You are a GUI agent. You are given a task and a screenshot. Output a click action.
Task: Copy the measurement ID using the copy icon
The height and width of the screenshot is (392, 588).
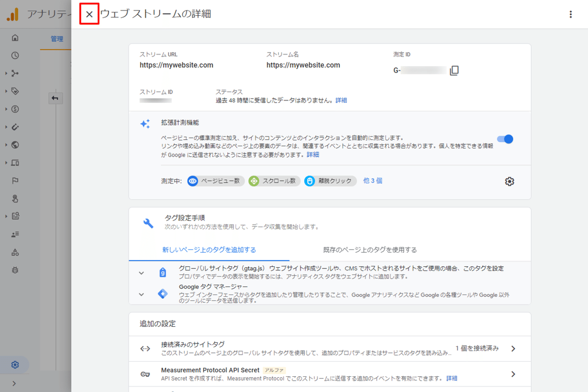(454, 70)
